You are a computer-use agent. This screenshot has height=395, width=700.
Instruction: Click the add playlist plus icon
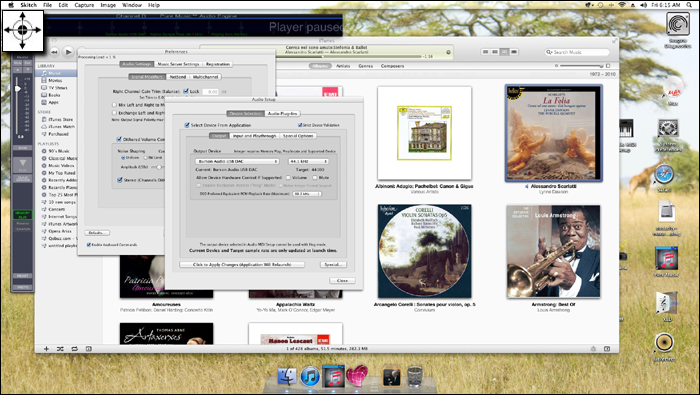(46, 349)
